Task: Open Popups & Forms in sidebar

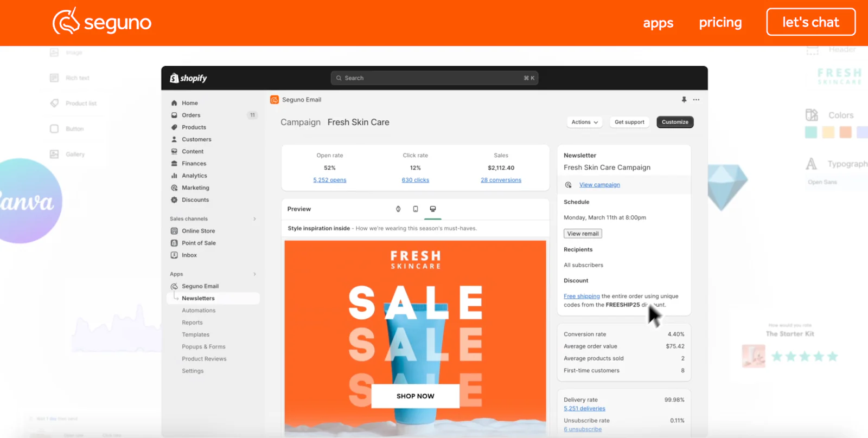Action: pyautogui.click(x=203, y=347)
